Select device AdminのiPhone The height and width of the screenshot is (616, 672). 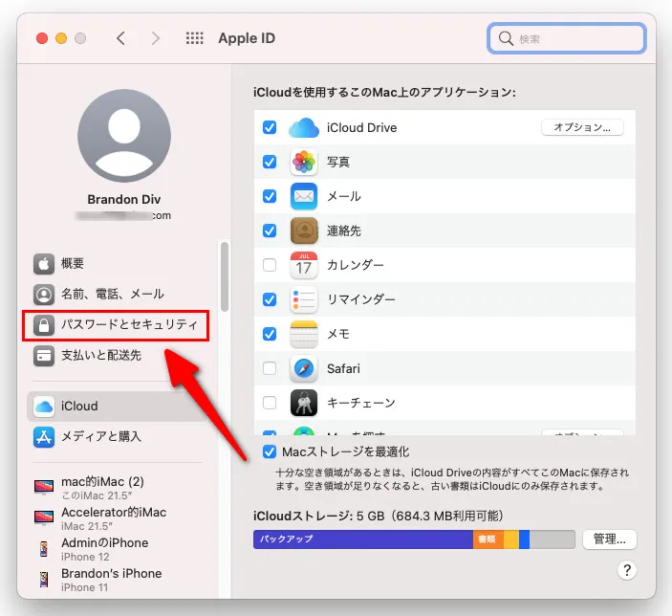click(x=116, y=549)
